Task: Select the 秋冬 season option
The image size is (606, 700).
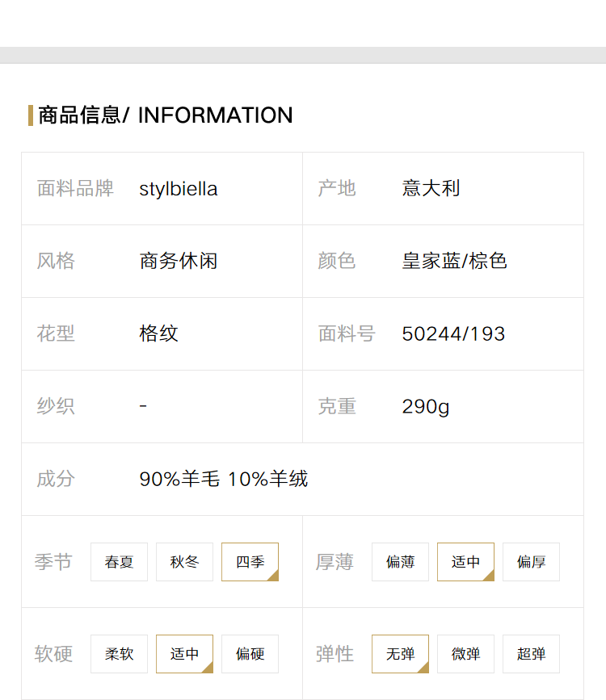Action: point(184,562)
